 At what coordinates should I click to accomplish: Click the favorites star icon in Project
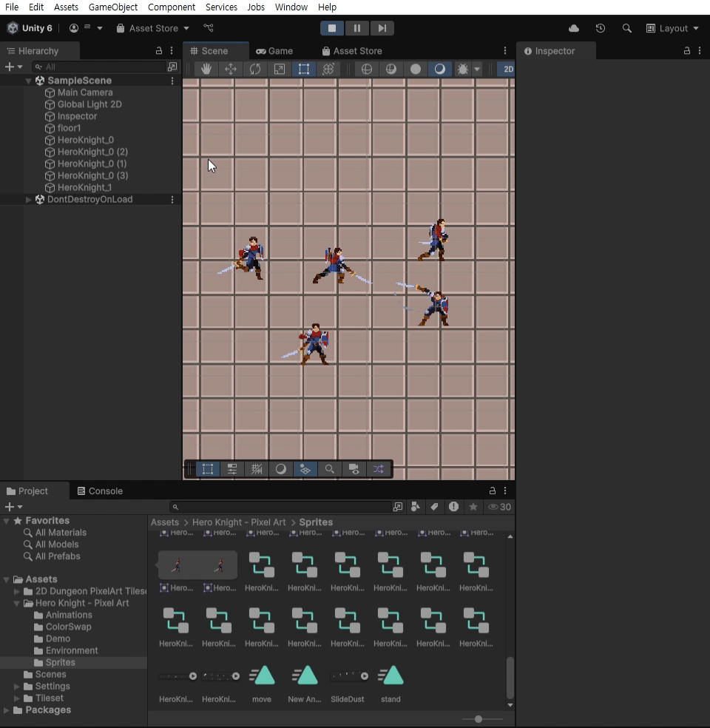pos(473,507)
